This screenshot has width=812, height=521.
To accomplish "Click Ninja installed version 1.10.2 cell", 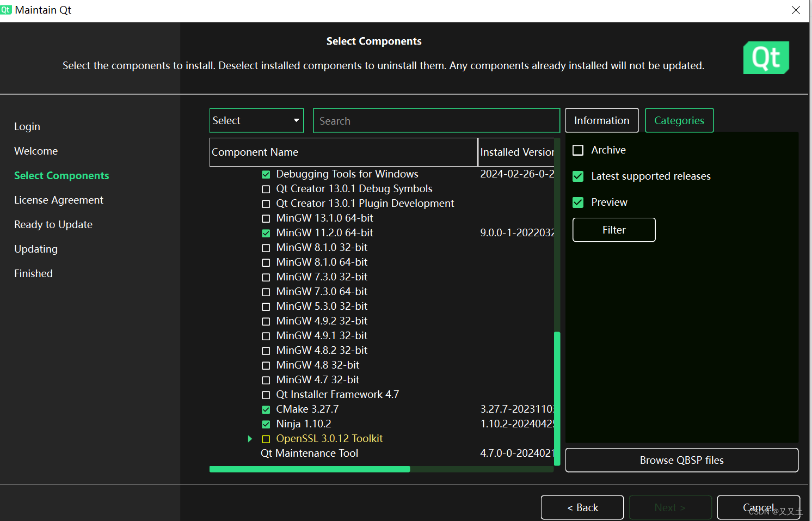I will (x=516, y=424).
